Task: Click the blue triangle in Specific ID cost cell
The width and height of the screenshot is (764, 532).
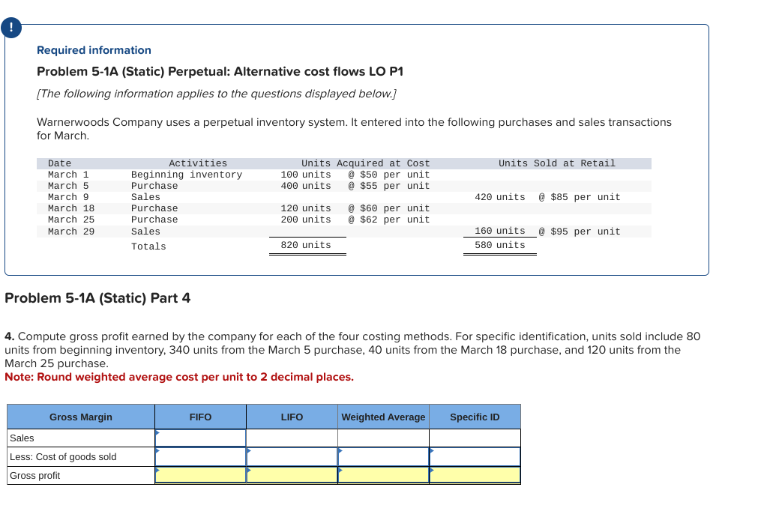Action: pos(431,451)
